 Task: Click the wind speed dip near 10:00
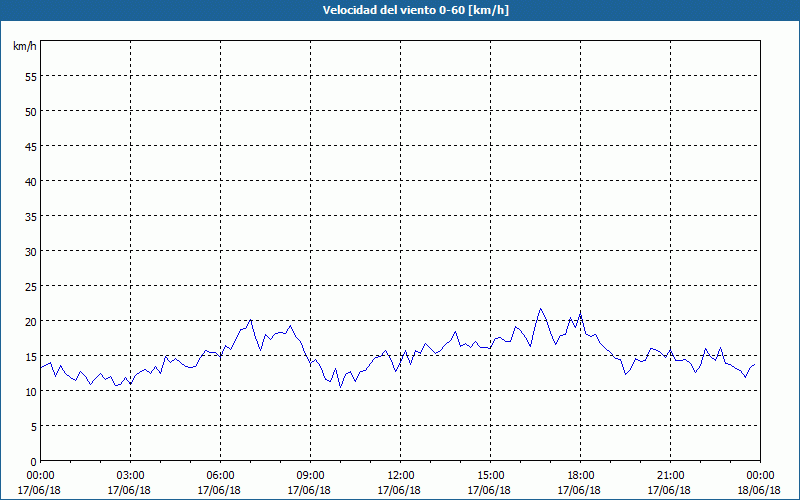pyautogui.click(x=341, y=387)
